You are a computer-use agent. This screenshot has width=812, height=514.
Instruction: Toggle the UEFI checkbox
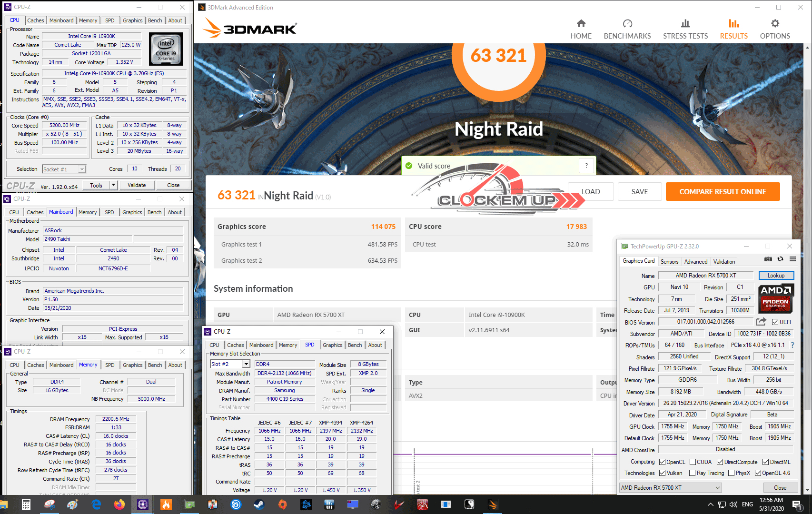(775, 322)
